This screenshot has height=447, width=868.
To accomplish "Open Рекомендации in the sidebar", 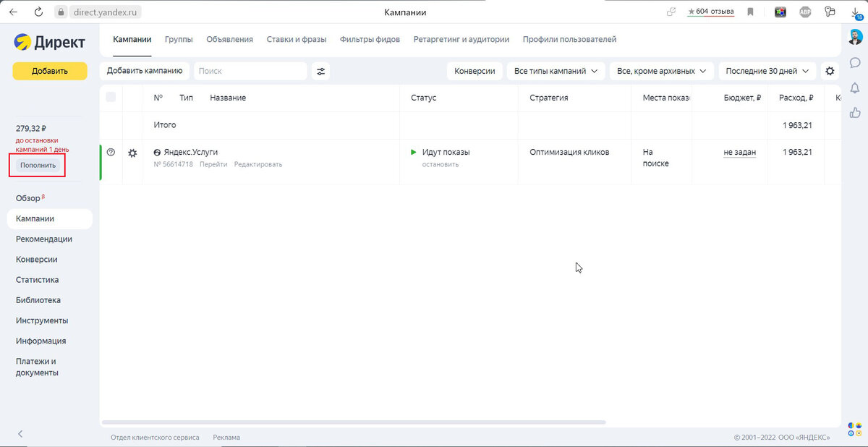I will pyautogui.click(x=44, y=239).
